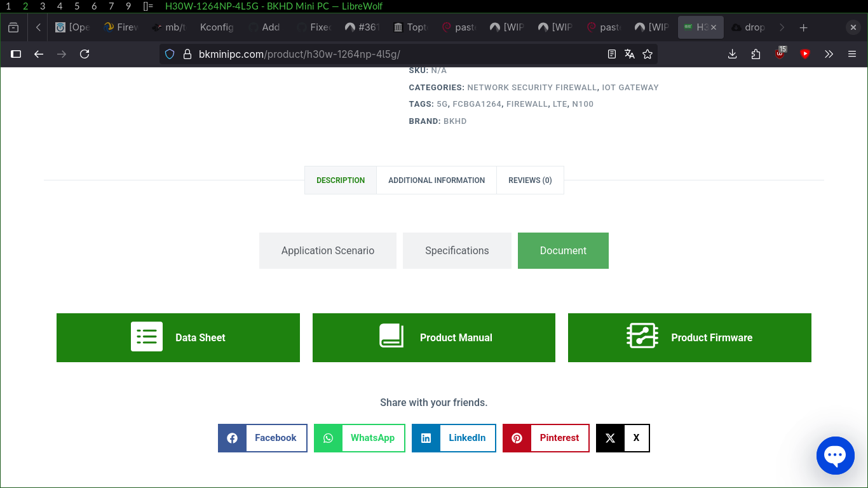Click the translate page icon
The height and width of the screenshot is (488, 868).
click(630, 54)
